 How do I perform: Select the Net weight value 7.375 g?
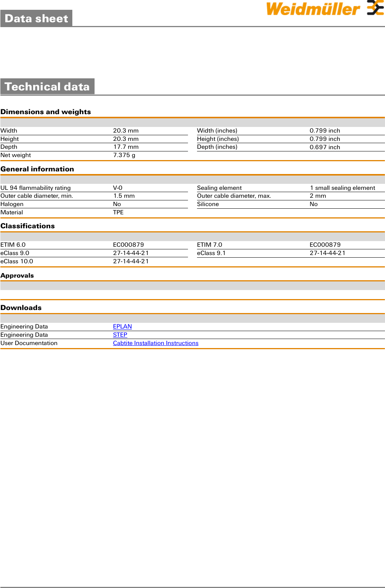click(124, 155)
